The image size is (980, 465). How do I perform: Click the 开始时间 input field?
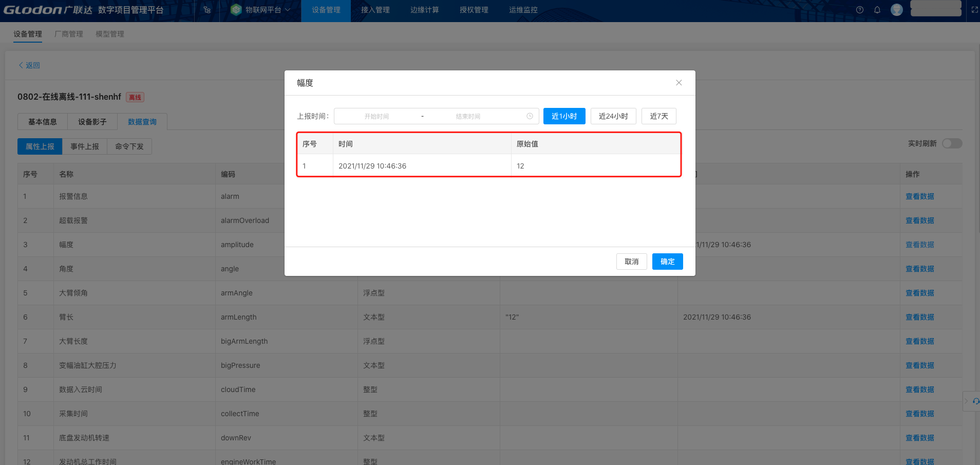(x=376, y=116)
